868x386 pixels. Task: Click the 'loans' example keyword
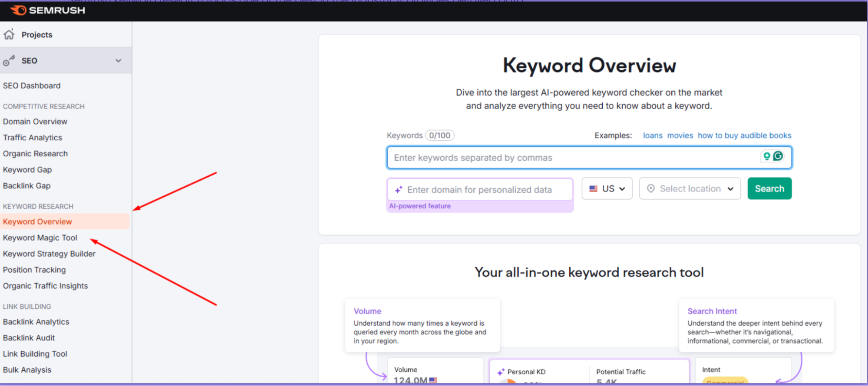653,135
